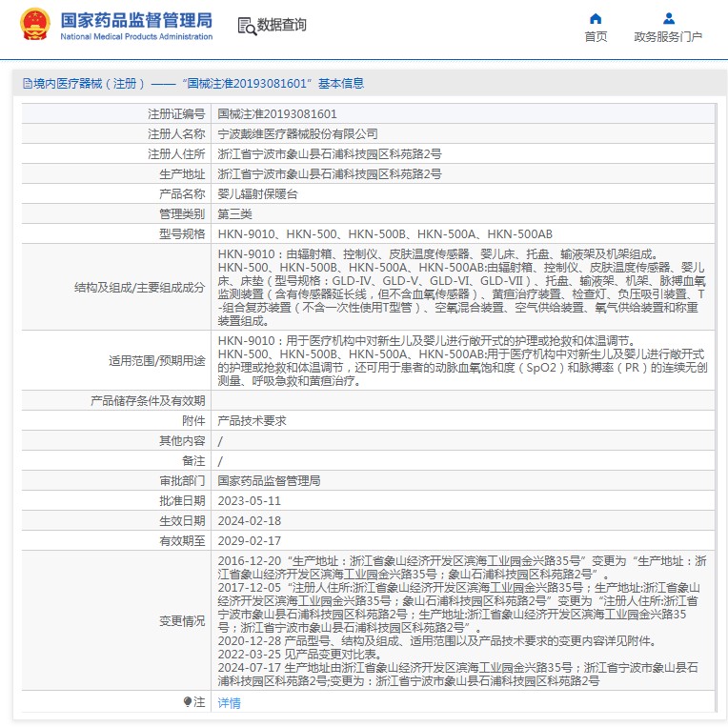The image size is (728, 727).
Task: Click 产品技术要求 attachment value
Action: point(253,420)
